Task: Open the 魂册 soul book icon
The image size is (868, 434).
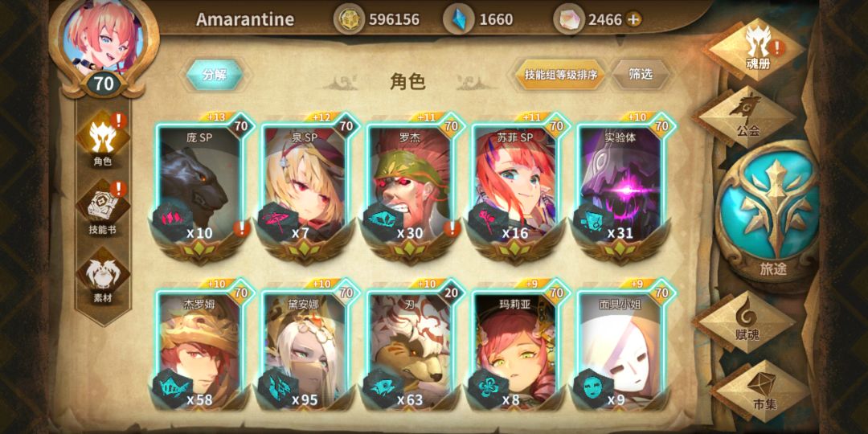Action: 757,49
